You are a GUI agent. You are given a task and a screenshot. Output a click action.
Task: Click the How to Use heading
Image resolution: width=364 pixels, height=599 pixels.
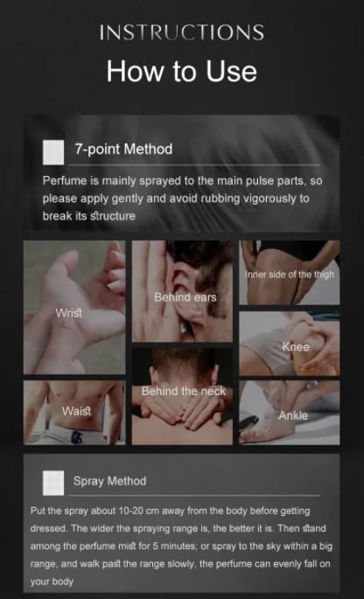coord(182,71)
